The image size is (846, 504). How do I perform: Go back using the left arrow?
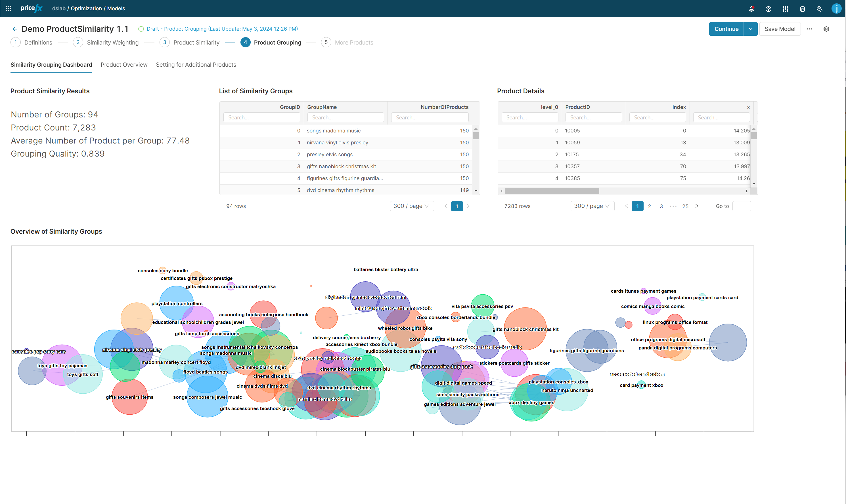tap(14, 29)
